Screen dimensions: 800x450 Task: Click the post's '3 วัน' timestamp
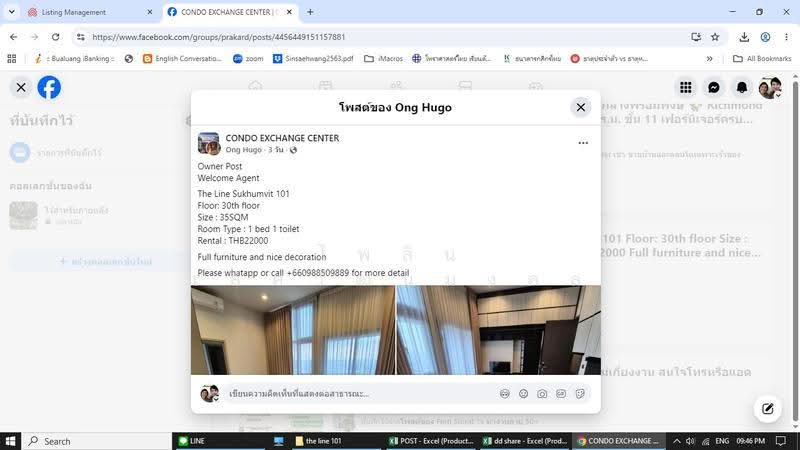tap(276, 149)
